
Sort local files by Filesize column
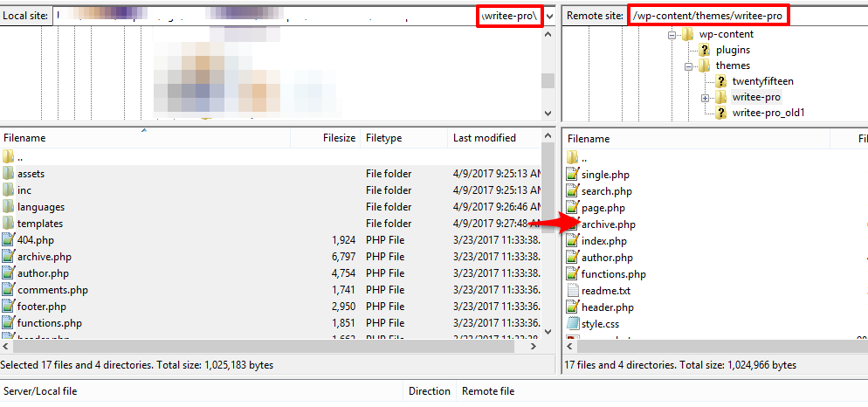(325, 138)
